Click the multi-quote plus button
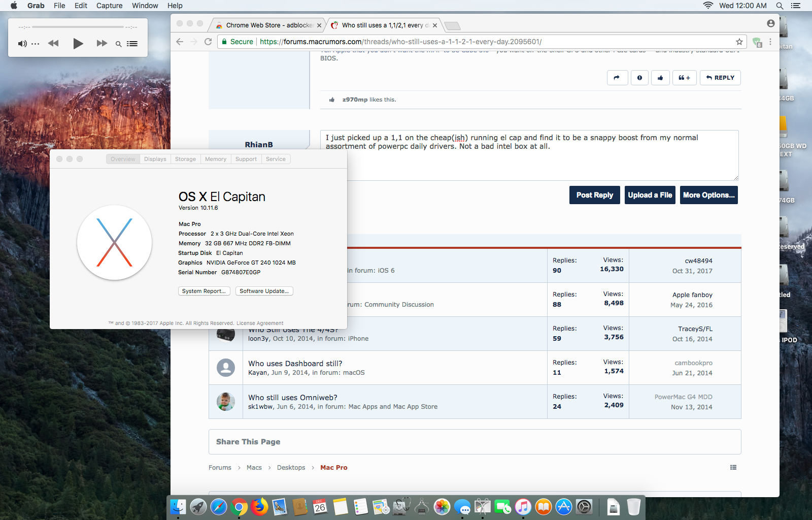 coord(684,78)
